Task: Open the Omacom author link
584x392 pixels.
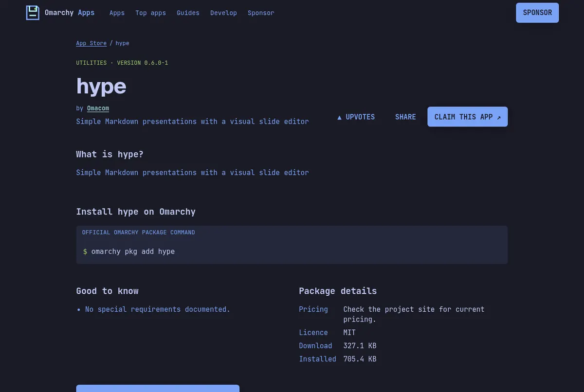Action: (98, 108)
